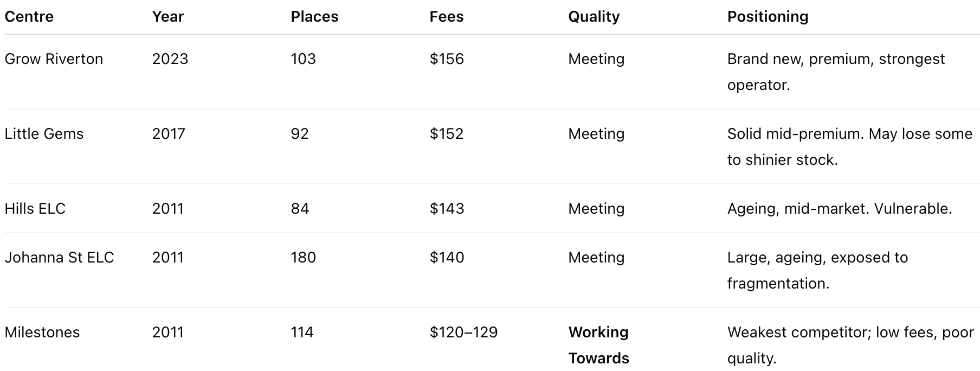The image size is (980, 371).
Task: Click the Year column header
Action: 168,17
